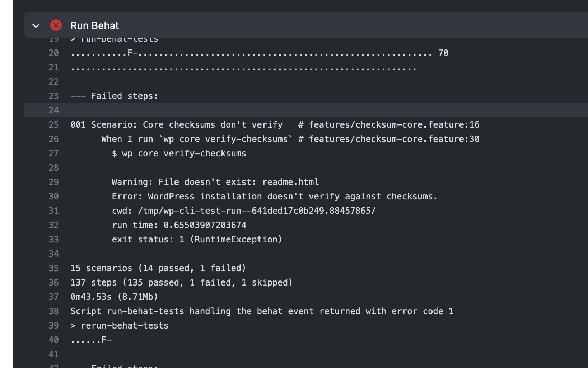This screenshot has width=588, height=368.
Task: Click the 'Error: WordPress installation' log line
Action: (275, 197)
